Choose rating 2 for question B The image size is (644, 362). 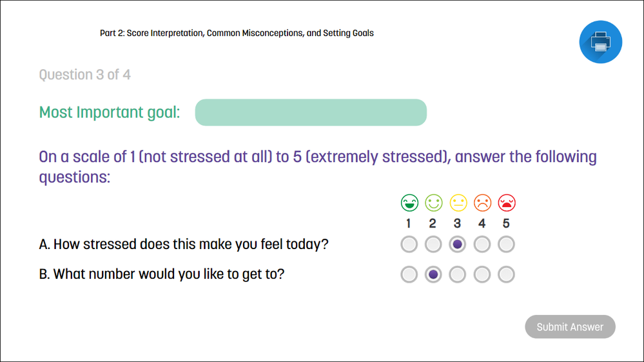pos(434,274)
